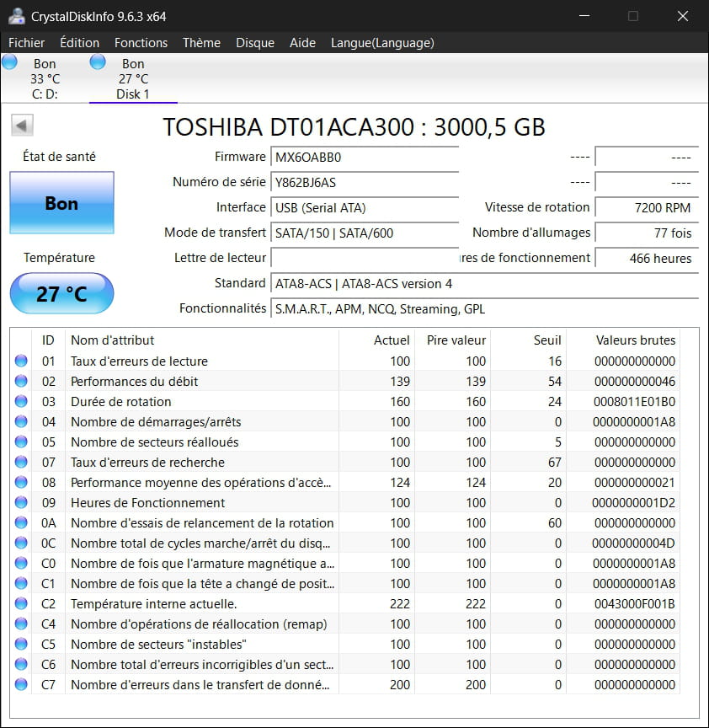Click status orb for Taux d'erreurs de lecture
Viewport: 709px width, 728px height.
pos(21,361)
